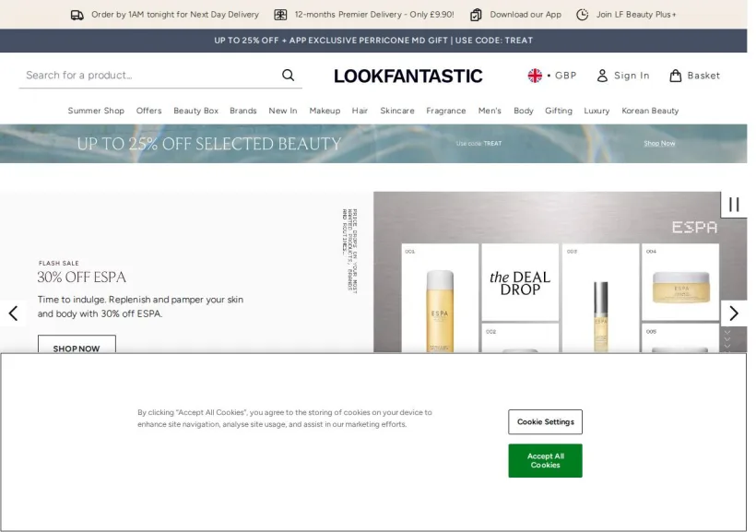756x532 pixels.
Task: Open the Body menu
Action: pos(523,111)
